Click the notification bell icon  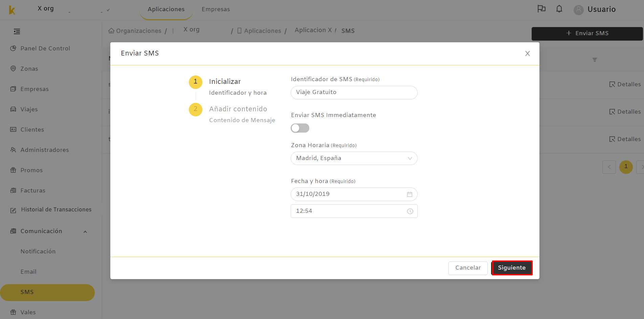(559, 9)
